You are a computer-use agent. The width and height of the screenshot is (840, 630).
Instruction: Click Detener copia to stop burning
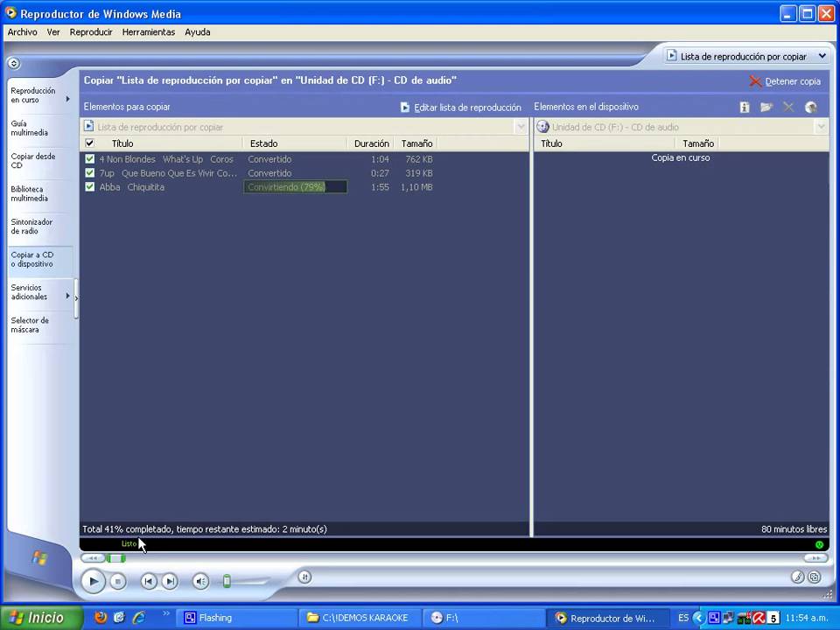point(785,81)
